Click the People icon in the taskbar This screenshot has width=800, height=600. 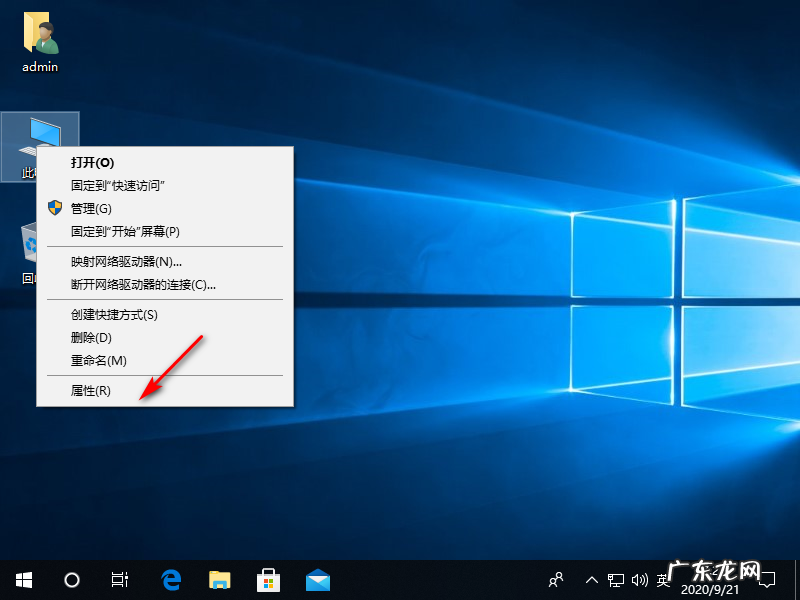click(557, 579)
